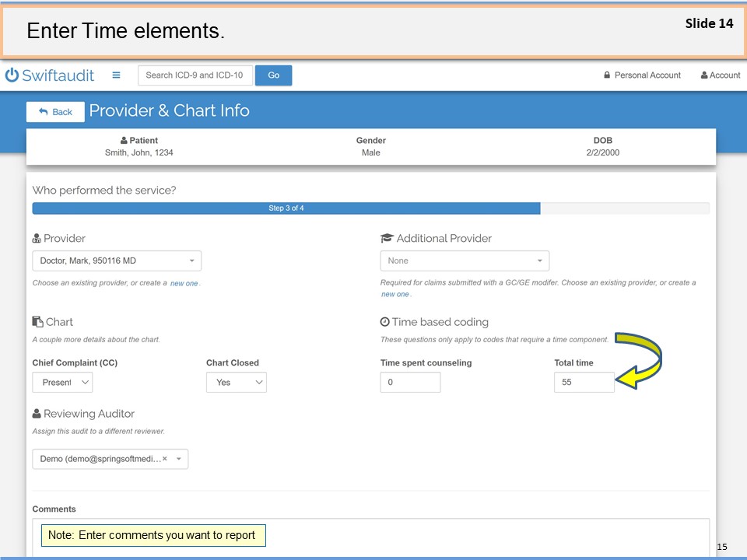747x560 pixels.
Task: Click the Search ICD-9 and ICD-10 field
Action: 195,75
